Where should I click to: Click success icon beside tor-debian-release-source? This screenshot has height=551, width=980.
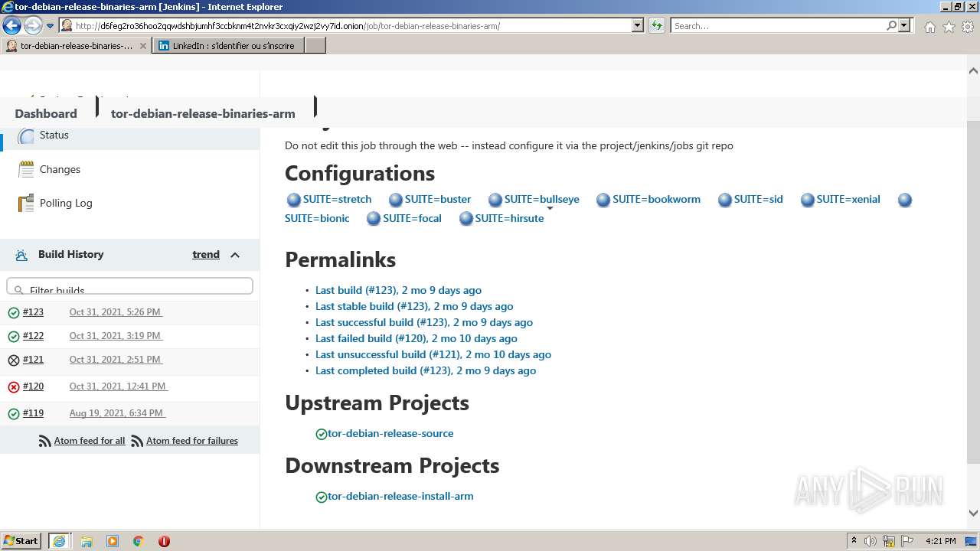tap(322, 434)
